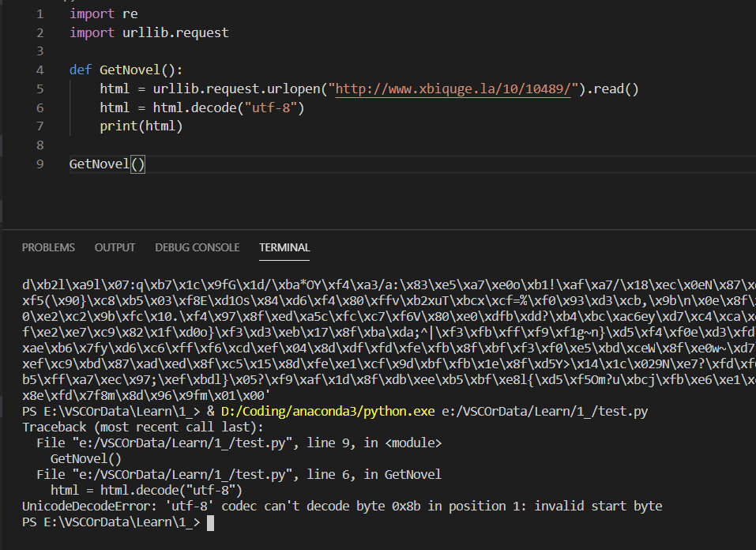Click the traceback 'line 6, in GetNovel' entry

tap(239, 475)
